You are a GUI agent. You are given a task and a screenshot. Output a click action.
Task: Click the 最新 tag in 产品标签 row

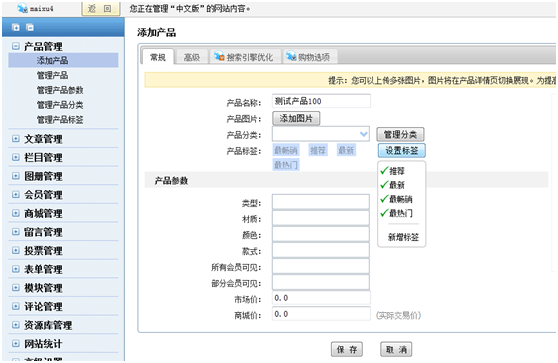point(346,150)
